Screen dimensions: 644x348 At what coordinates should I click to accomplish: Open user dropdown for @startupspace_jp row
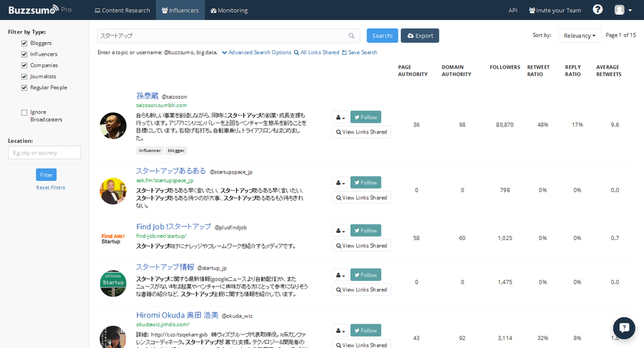pyautogui.click(x=341, y=183)
